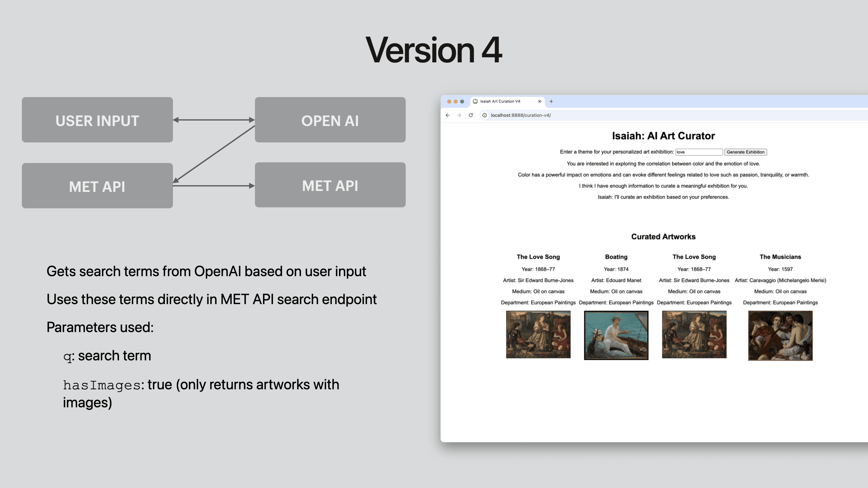
Task: Close the Isaiah Art Curation V4 tab
Action: (x=539, y=102)
